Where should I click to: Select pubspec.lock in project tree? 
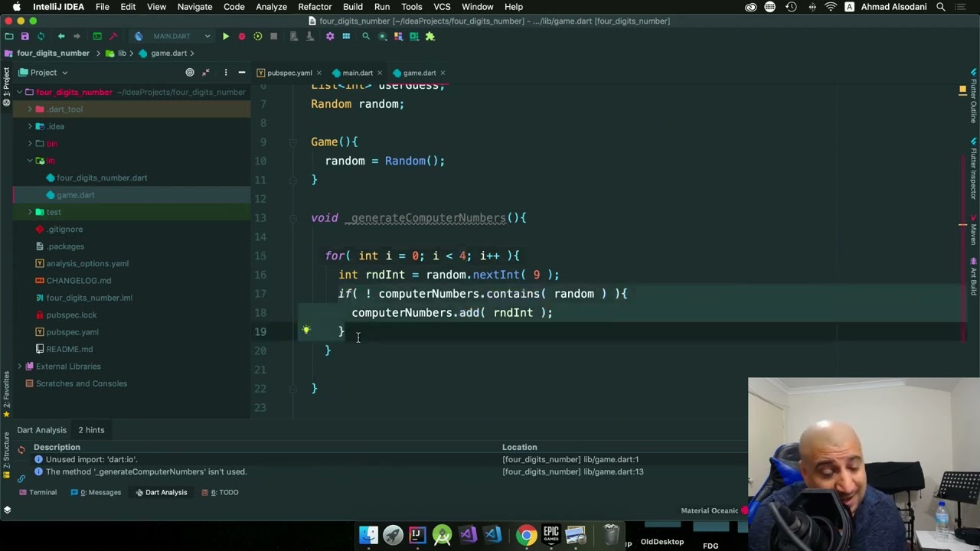(x=71, y=315)
